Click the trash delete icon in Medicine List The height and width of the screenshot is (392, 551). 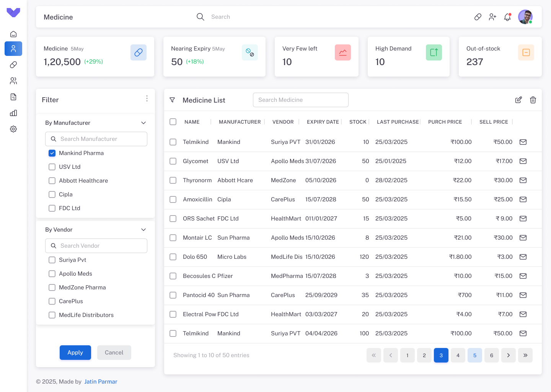[x=533, y=100]
